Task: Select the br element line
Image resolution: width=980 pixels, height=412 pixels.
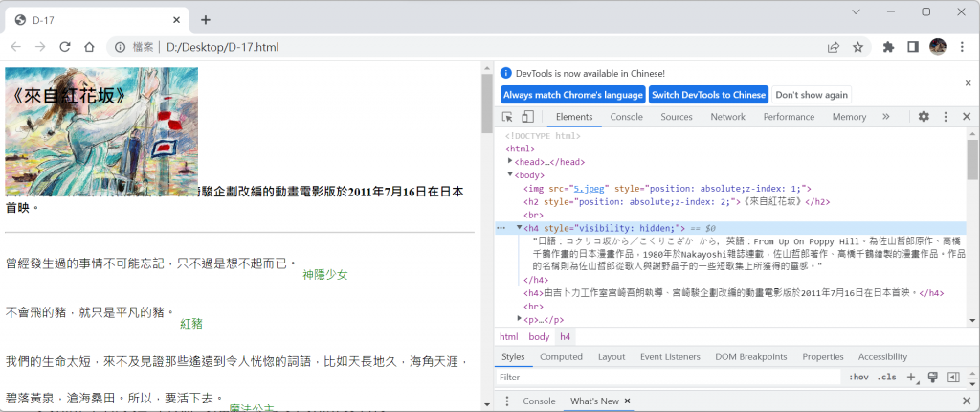Action: (533, 215)
